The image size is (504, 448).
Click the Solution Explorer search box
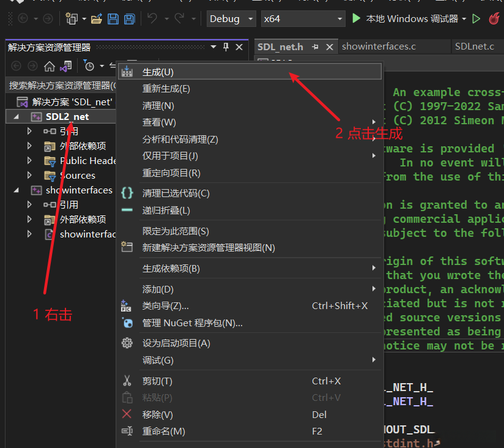tap(62, 85)
